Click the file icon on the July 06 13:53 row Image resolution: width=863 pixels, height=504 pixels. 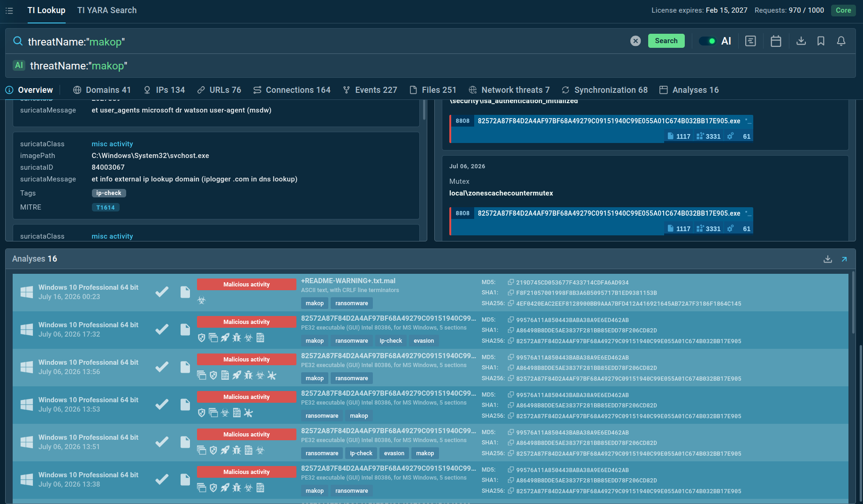tap(185, 405)
